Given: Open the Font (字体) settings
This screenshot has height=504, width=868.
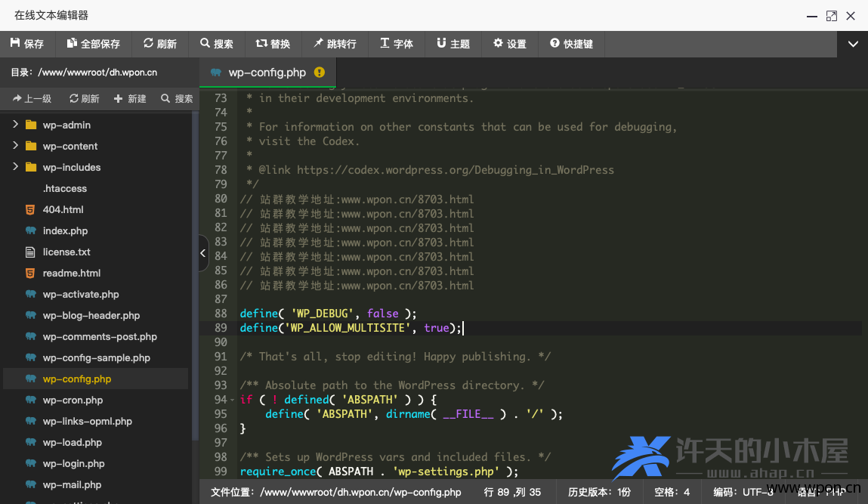Looking at the screenshot, I should 397,44.
